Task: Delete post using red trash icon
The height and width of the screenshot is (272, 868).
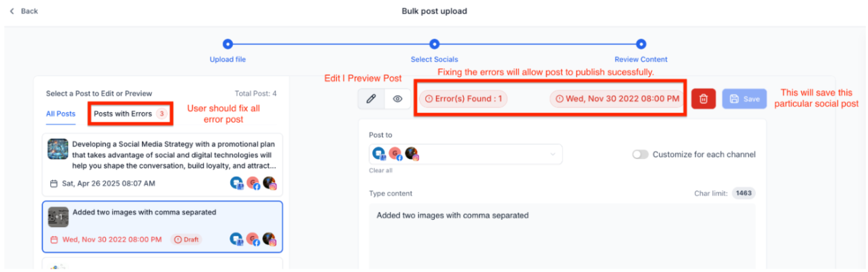Action: click(x=704, y=99)
